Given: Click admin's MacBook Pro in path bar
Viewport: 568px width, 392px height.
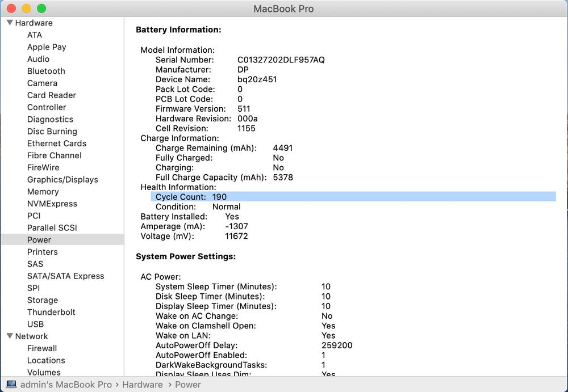Looking at the screenshot, I should tap(66, 385).
